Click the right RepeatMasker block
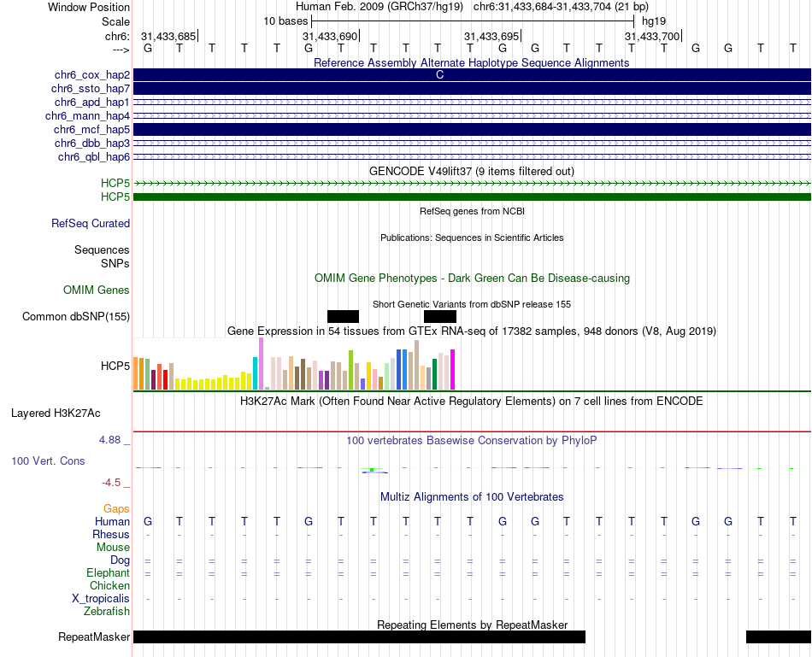 (x=779, y=636)
